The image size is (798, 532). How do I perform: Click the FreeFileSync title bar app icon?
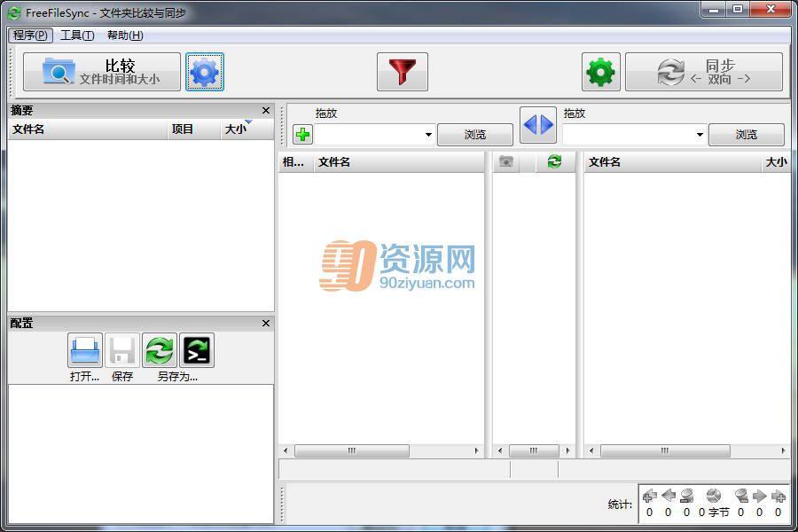[14, 12]
